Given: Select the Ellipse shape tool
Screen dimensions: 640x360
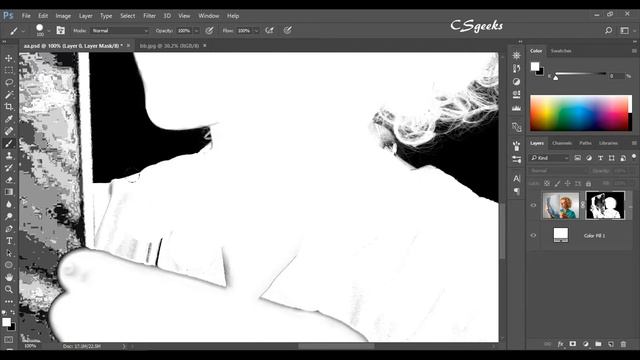Looking at the screenshot, I should (x=9, y=265).
